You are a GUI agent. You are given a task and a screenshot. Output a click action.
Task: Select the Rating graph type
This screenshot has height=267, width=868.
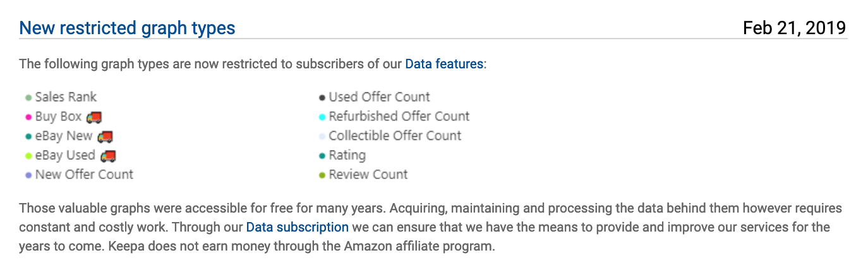tap(347, 155)
